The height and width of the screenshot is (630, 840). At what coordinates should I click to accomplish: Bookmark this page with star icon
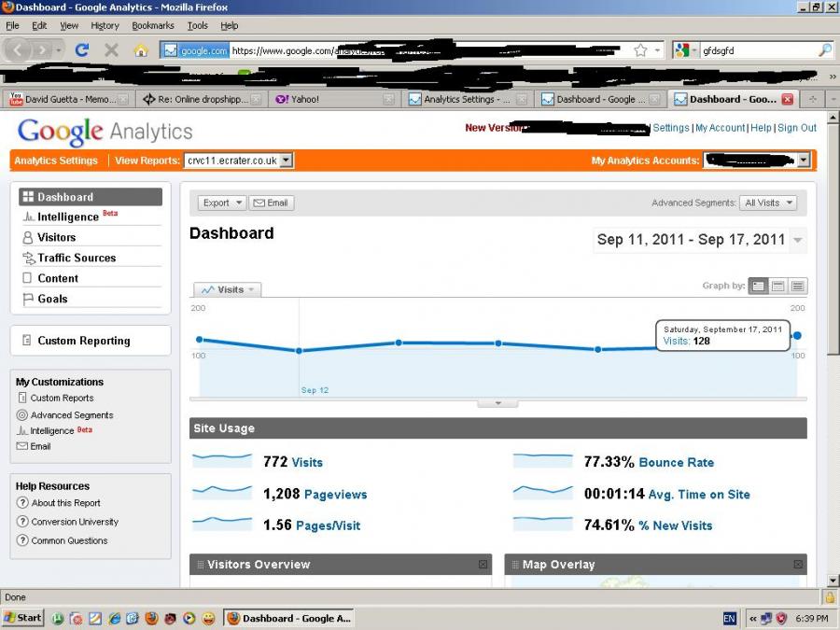pyautogui.click(x=640, y=50)
